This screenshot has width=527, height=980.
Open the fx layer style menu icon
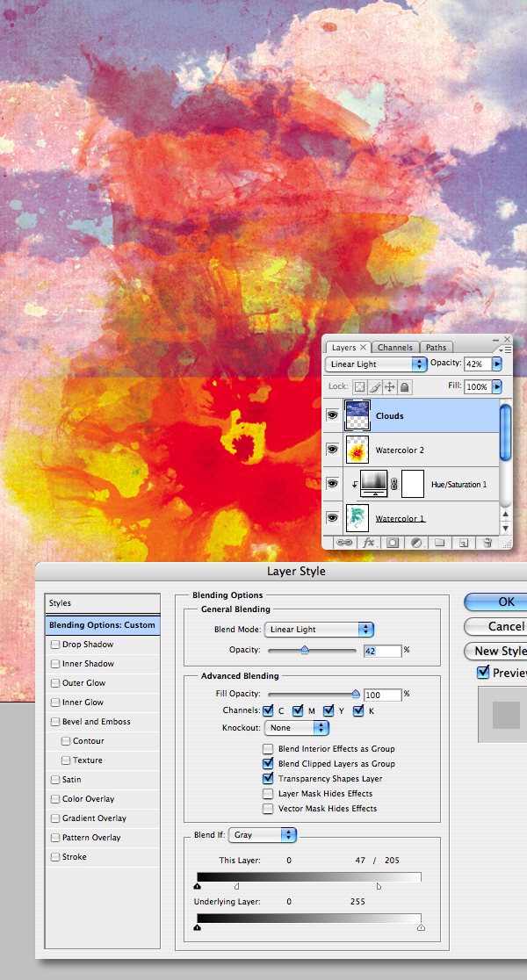(369, 543)
